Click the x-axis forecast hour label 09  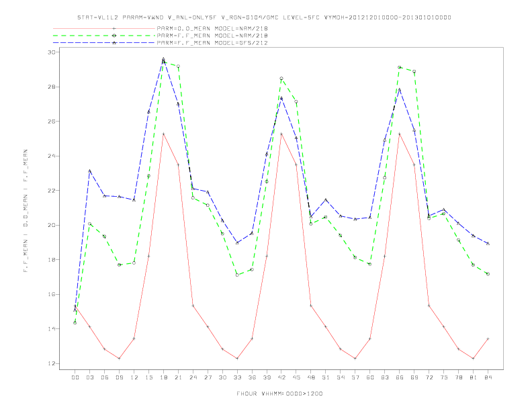tap(120, 377)
